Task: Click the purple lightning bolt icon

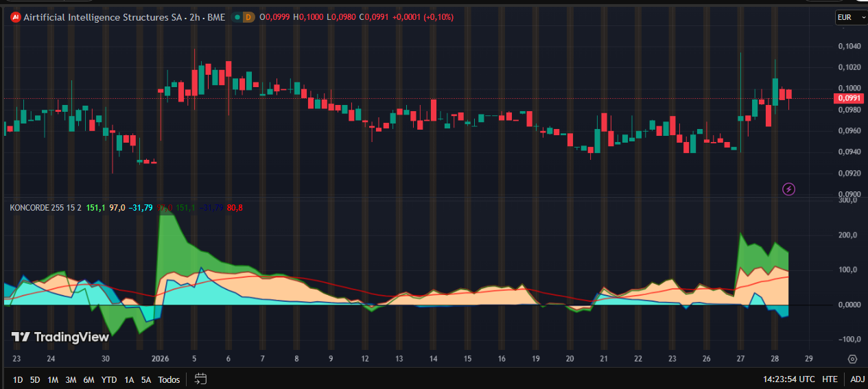Action: 789,189
